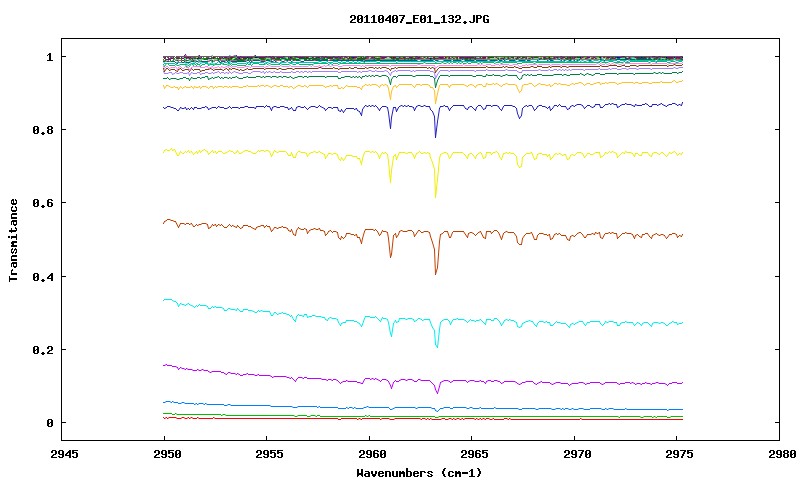Click the x-axis tick label 2945
This screenshot has height=480, width=800.
(x=65, y=454)
